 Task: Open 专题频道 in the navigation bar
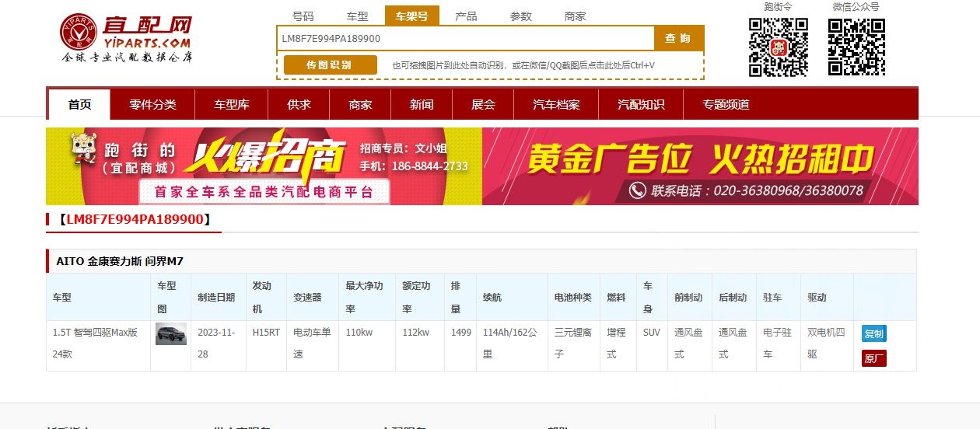click(726, 105)
